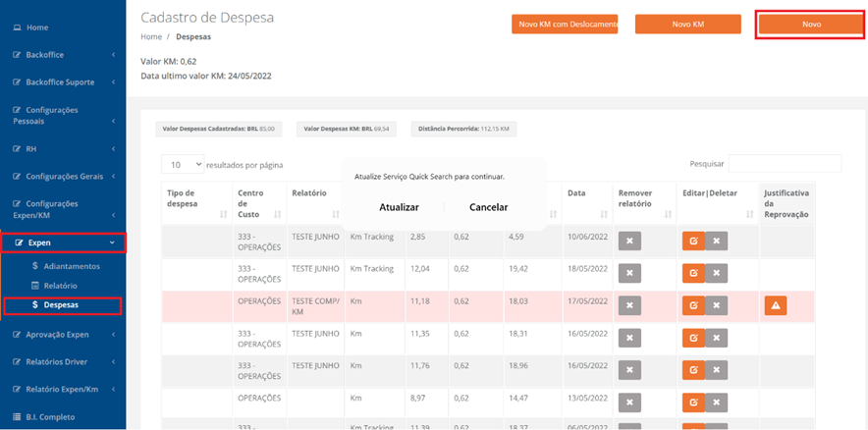Remove report for 17/05/2022 row

629,305
